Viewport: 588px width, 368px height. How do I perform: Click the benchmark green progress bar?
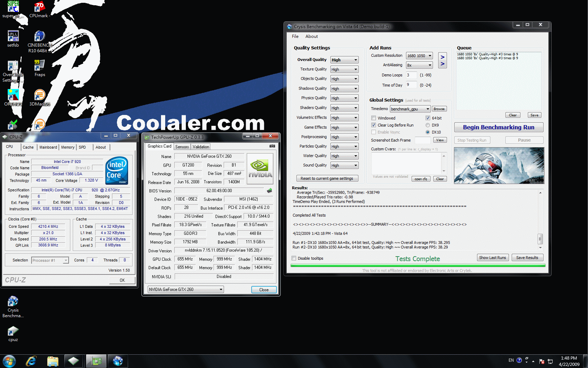tap(418, 266)
